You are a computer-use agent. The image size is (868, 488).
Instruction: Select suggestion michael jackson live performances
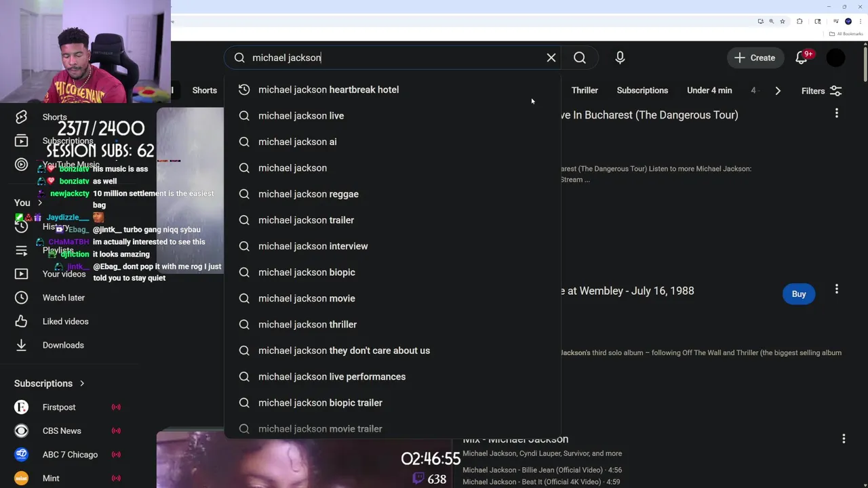click(x=392, y=377)
